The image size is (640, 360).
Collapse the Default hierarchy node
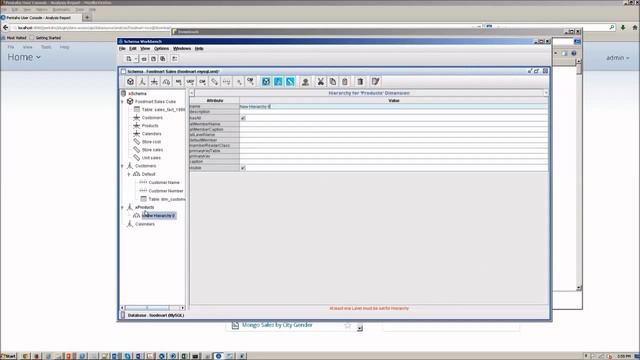(x=129, y=174)
